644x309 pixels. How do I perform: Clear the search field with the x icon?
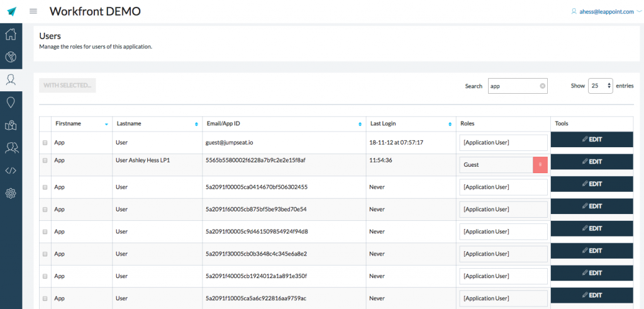click(x=542, y=86)
